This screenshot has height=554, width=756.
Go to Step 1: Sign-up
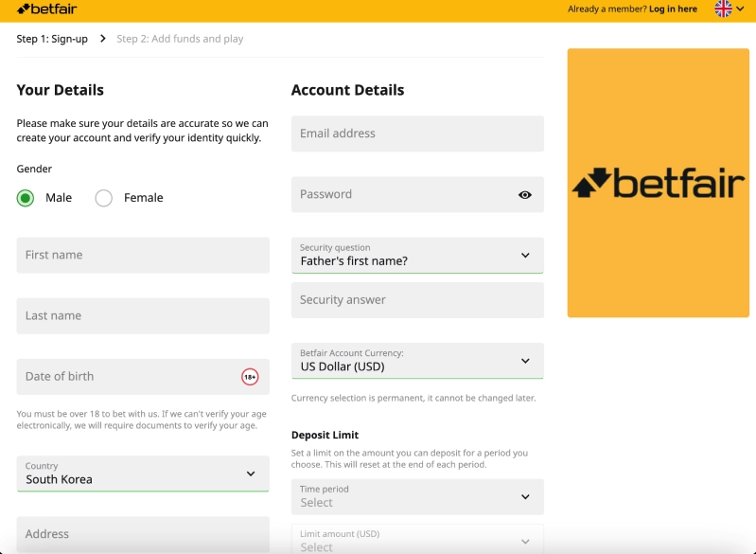[x=52, y=39]
